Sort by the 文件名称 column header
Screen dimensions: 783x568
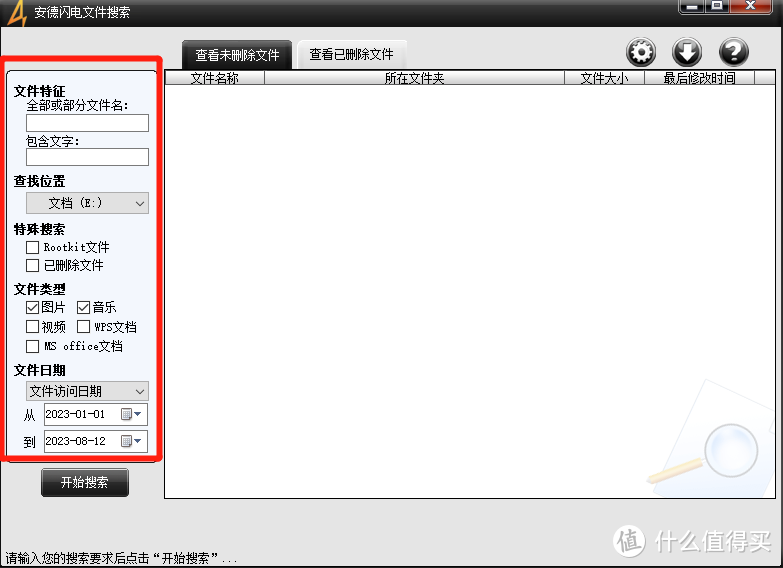215,78
